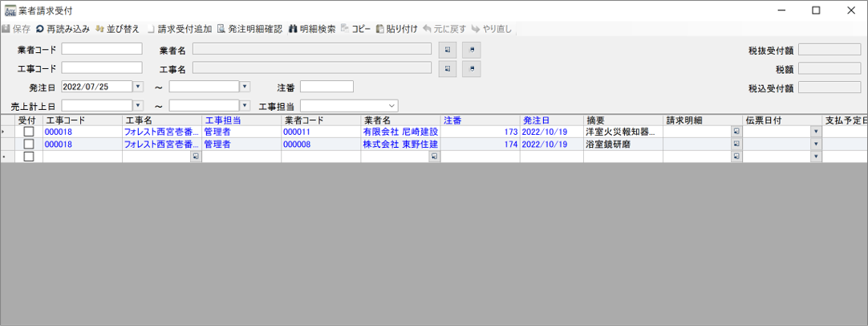
Task: Click the 工事名 column header
Action: (162, 120)
